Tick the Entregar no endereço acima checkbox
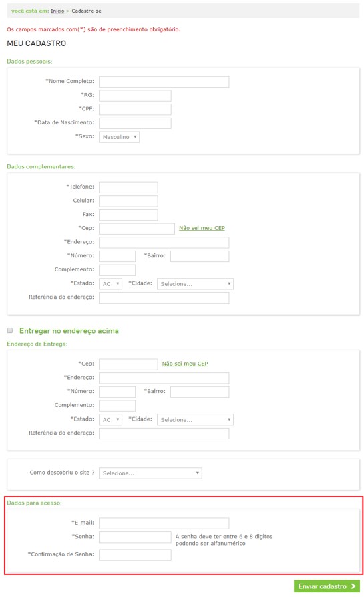 click(x=10, y=330)
